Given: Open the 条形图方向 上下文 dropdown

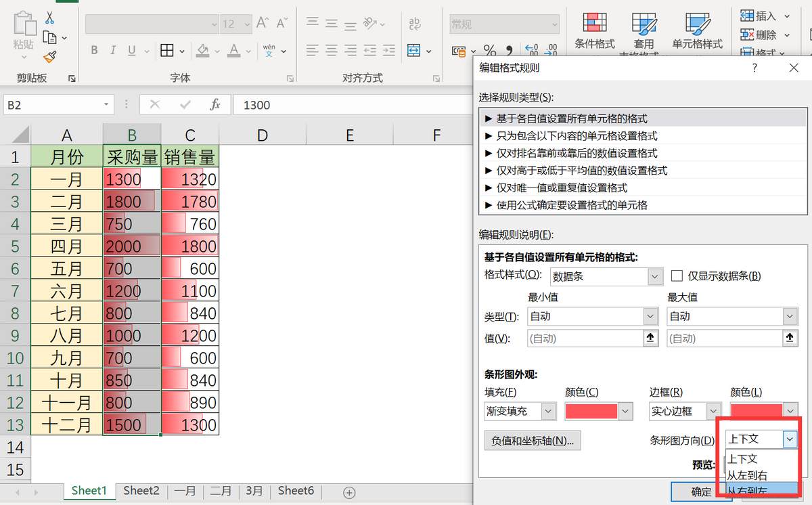Looking at the screenshot, I should tap(790, 439).
